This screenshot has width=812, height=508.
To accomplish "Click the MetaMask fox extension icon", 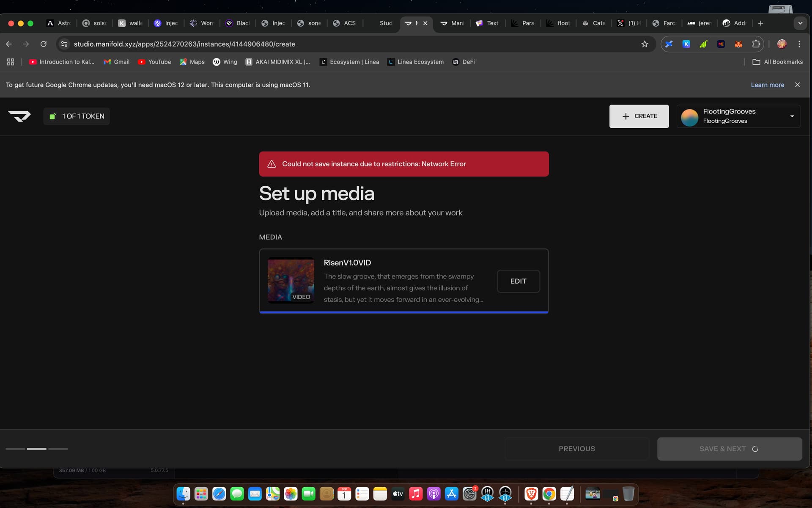I will pos(738,44).
